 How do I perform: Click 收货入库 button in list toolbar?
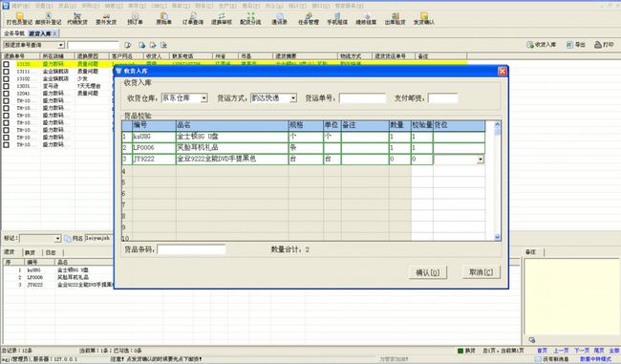tap(542, 45)
